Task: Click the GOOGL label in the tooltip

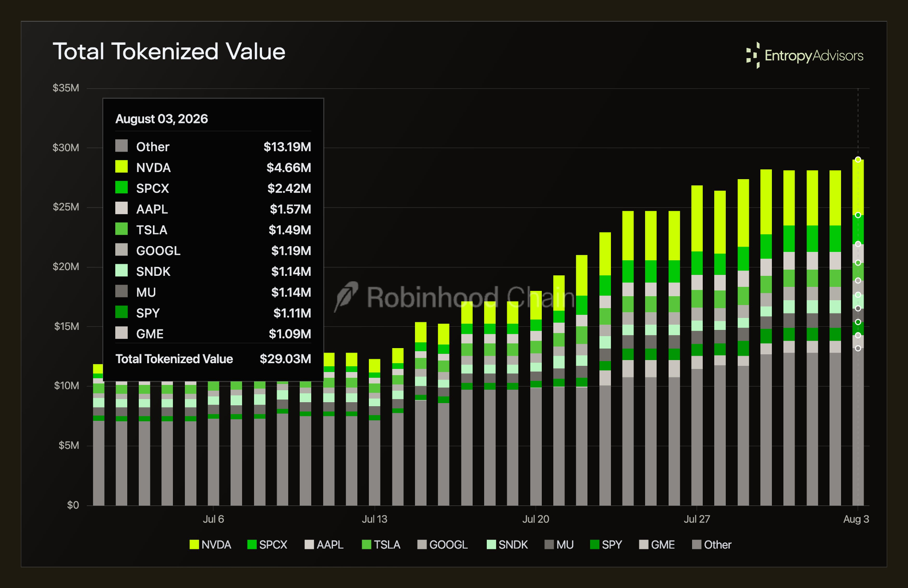Action: click(x=158, y=251)
